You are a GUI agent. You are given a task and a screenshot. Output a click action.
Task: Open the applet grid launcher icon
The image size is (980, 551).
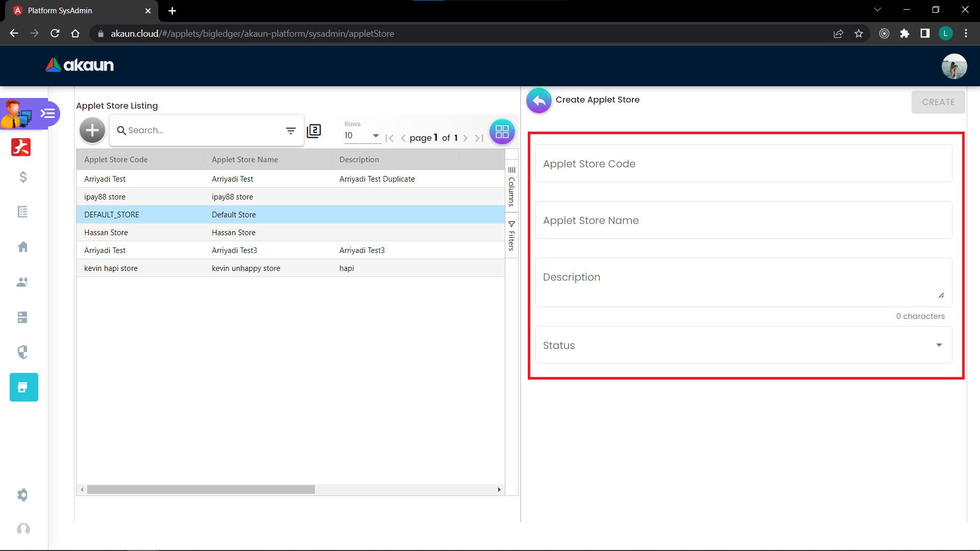click(502, 132)
